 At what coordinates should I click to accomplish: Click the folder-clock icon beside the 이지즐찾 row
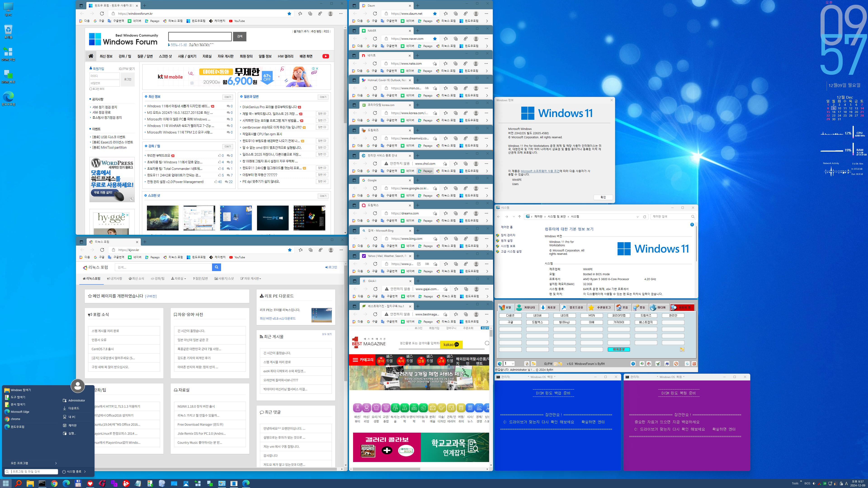click(682, 350)
